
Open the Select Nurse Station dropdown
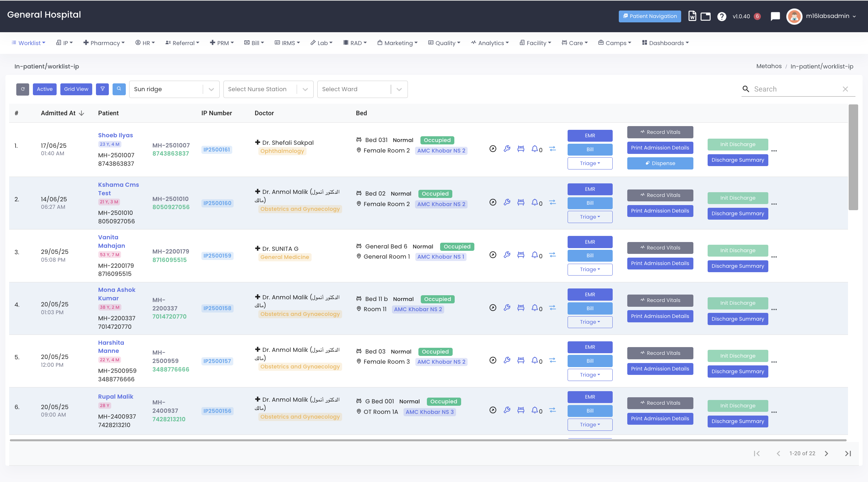tap(268, 89)
